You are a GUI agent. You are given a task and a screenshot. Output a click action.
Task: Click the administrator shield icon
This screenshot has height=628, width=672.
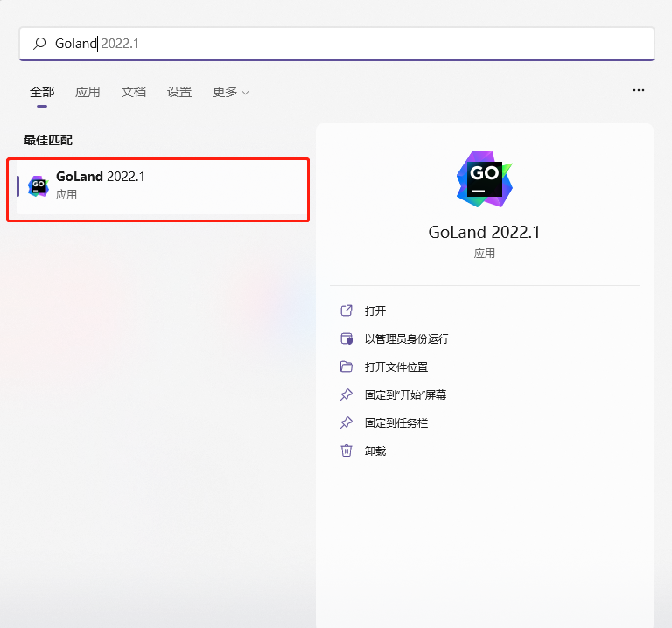[346, 338]
